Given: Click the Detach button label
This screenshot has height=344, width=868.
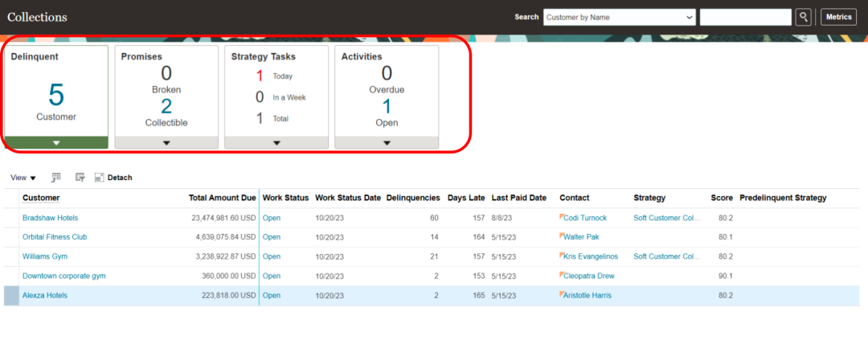Looking at the screenshot, I should click(120, 178).
